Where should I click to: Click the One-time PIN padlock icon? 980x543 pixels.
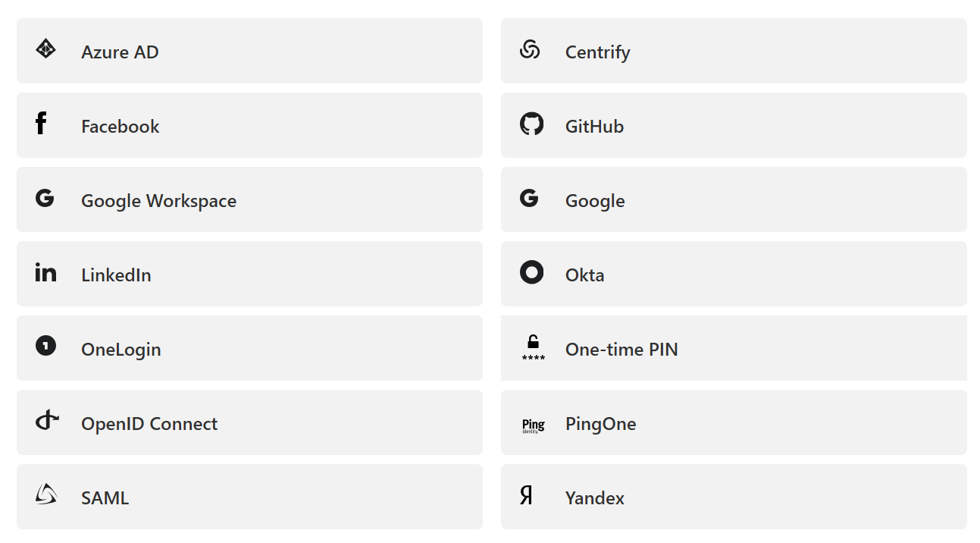[533, 342]
